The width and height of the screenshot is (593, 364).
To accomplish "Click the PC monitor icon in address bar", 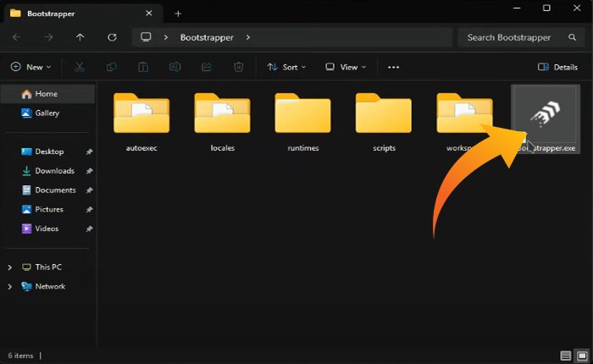I will pos(146,37).
